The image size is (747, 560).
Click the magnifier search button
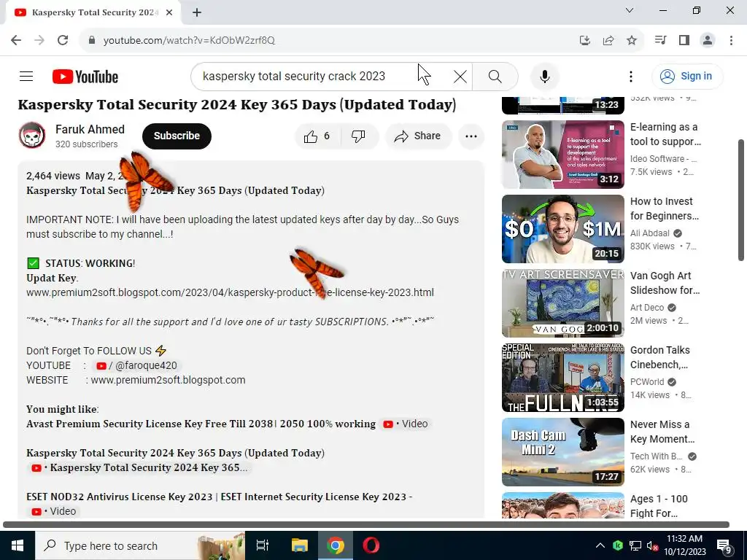(495, 76)
